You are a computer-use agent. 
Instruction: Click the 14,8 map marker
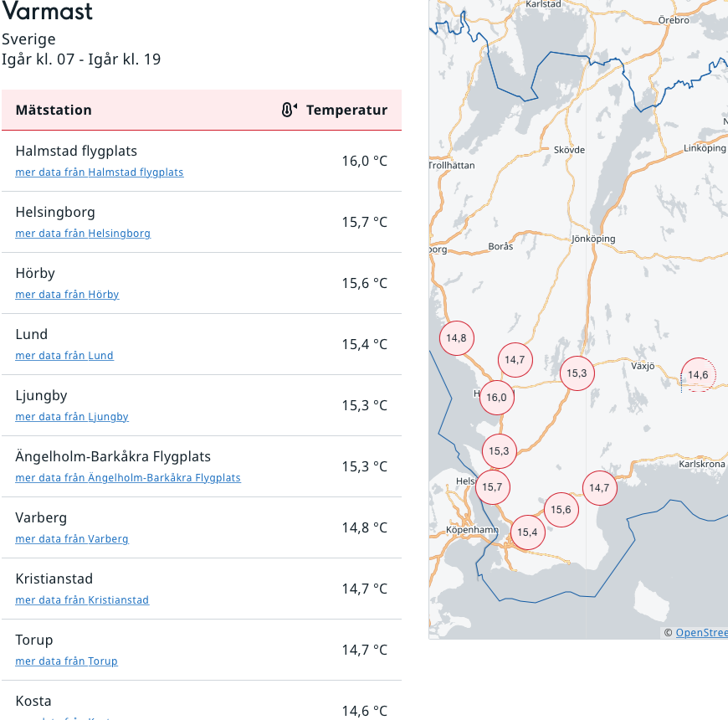[x=456, y=338]
